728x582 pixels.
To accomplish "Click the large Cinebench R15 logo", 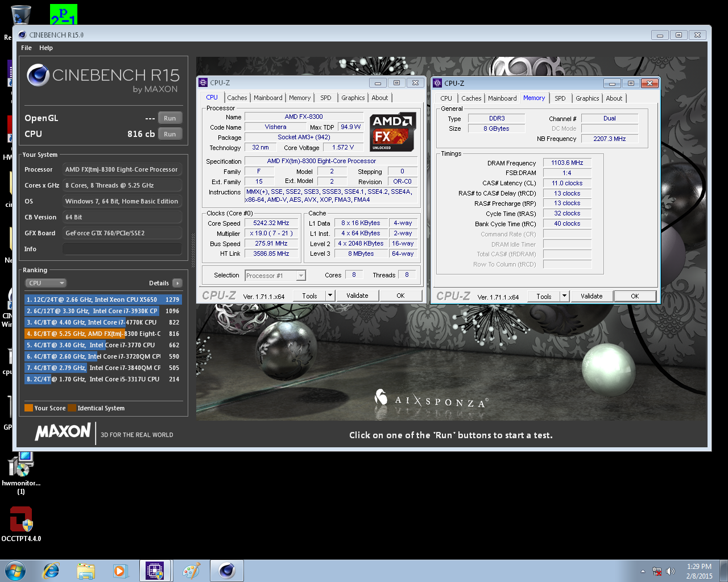I will 103,78.
